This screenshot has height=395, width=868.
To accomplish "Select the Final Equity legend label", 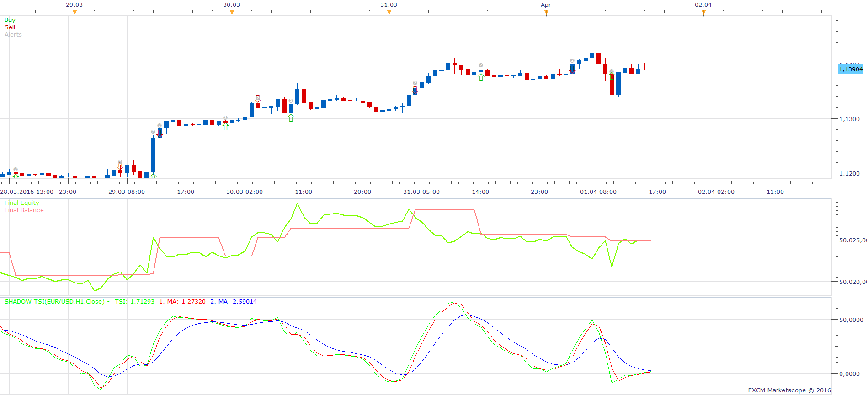I will tap(22, 203).
